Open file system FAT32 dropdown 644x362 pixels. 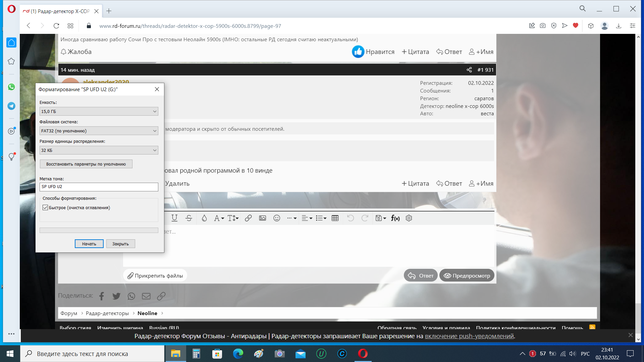99,131
